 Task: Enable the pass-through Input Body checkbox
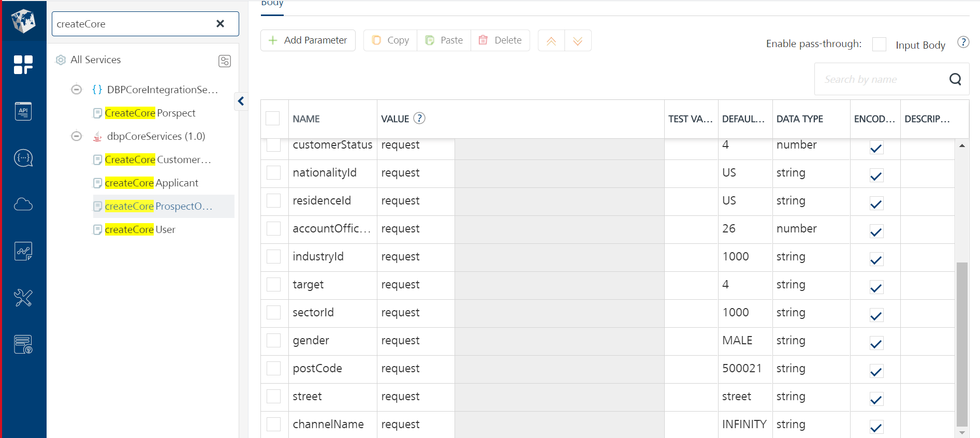[x=879, y=45]
